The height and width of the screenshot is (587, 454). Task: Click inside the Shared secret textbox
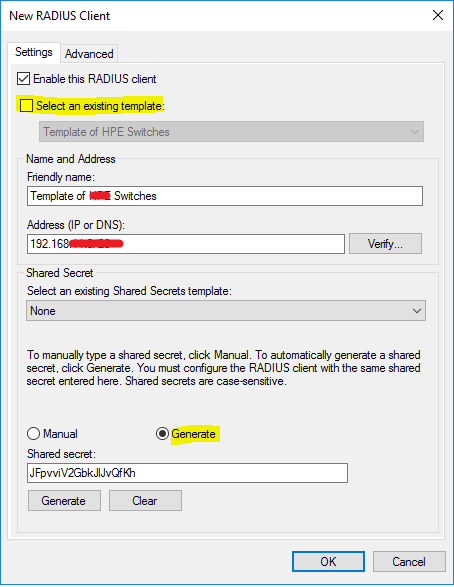(187, 473)
